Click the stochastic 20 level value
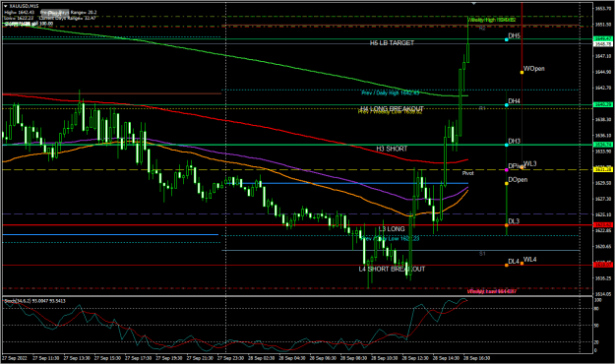 (596, 342)
